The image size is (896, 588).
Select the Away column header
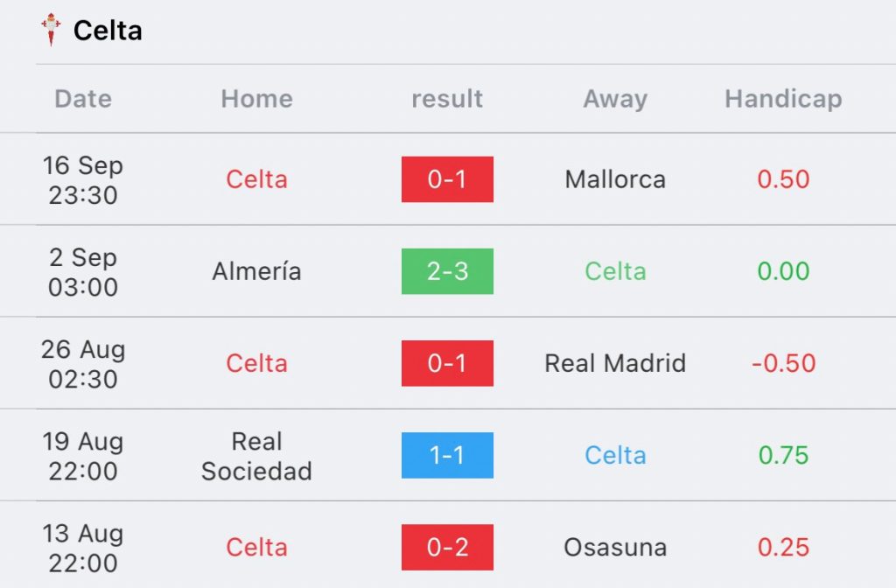coord(615,99)
